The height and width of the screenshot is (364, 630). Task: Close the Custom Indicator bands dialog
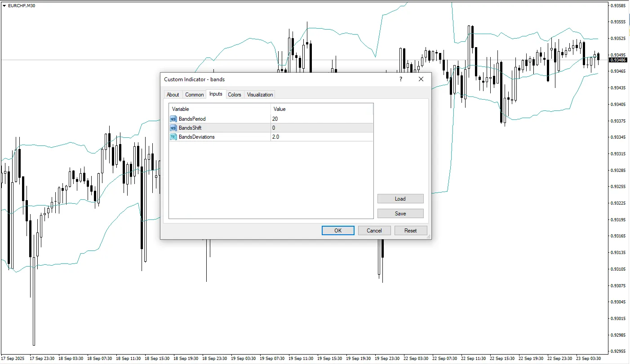(x=421, y=79)
